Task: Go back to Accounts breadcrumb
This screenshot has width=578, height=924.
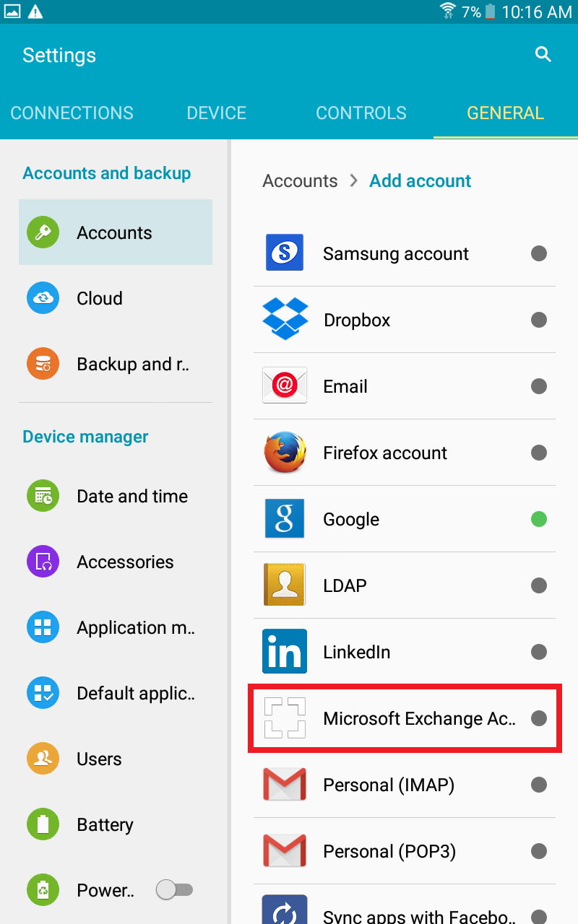Action: pyautogui.click(x=300, y=180)
